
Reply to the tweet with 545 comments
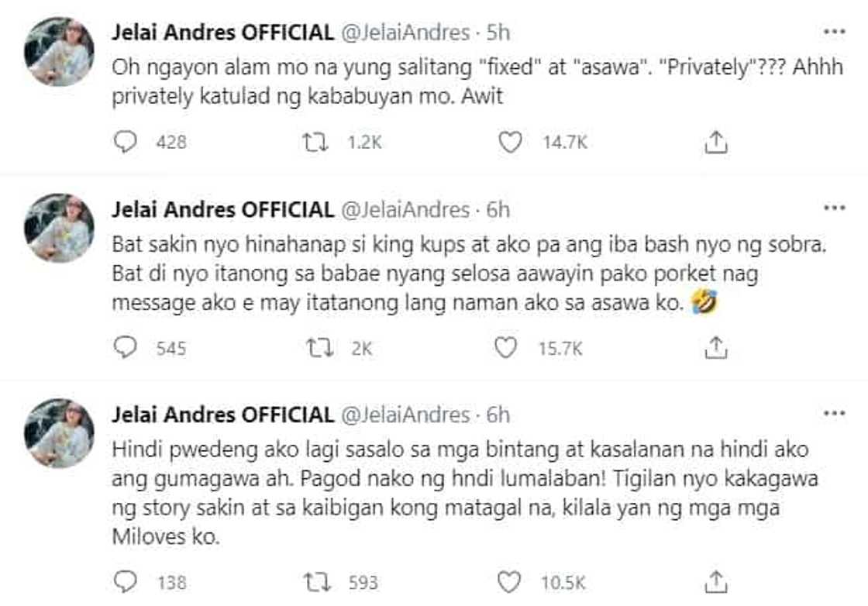125,348
